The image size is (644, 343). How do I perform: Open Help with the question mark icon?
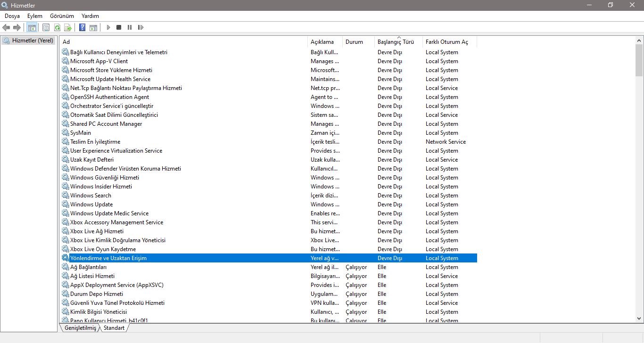tap(82, 27)
